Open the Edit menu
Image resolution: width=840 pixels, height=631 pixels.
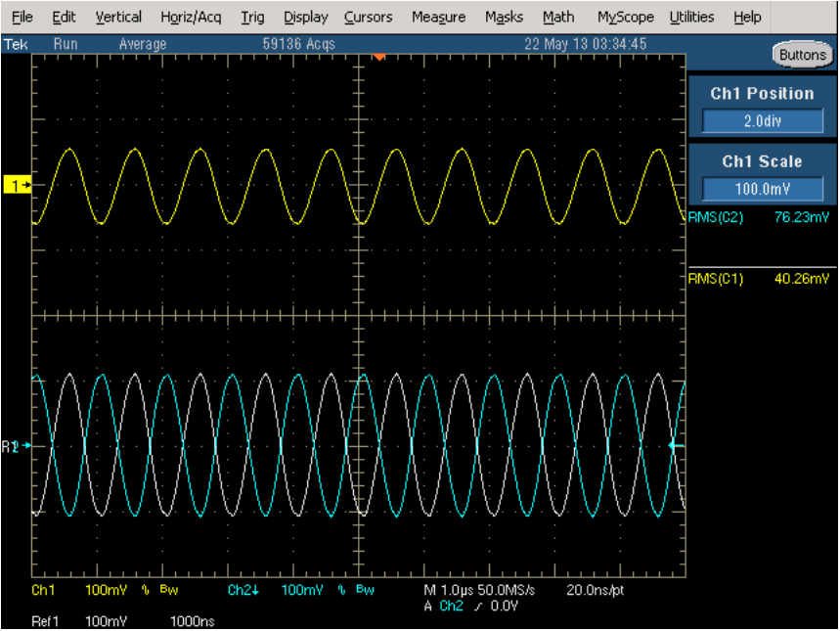(64, 18)
